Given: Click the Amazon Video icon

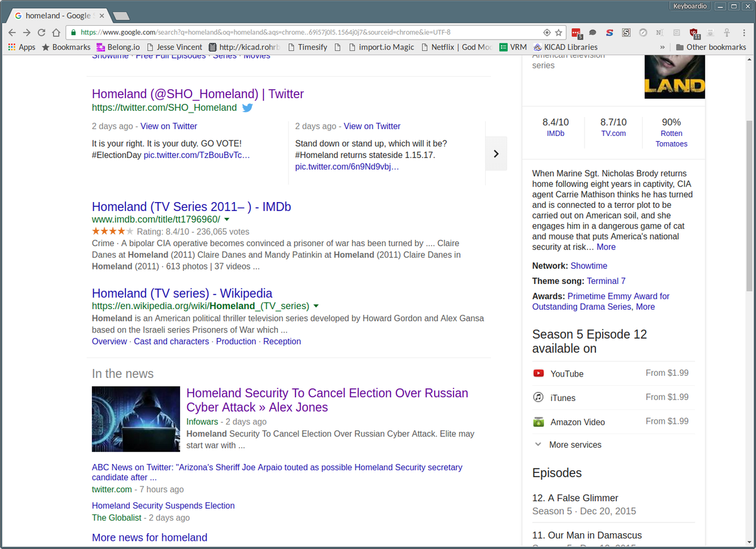Looking at the screenshot, I should coord(538,422).
